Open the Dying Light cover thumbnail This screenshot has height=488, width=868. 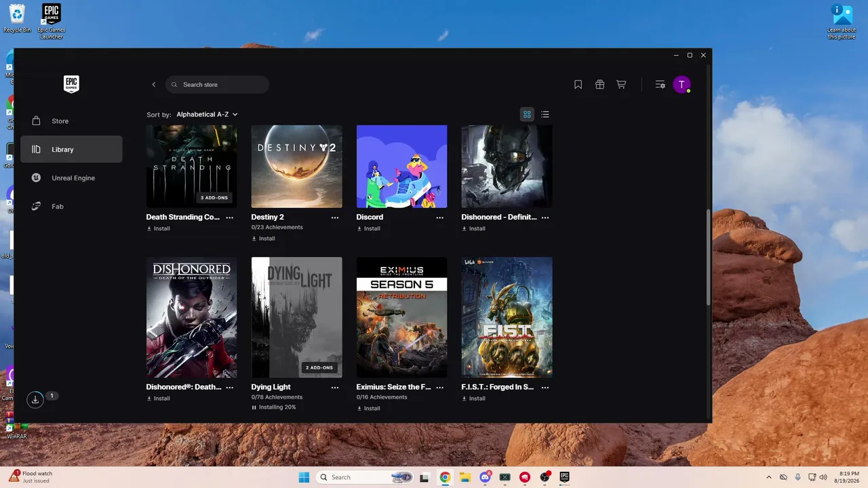pyautogui.click(x=297, y=317)
